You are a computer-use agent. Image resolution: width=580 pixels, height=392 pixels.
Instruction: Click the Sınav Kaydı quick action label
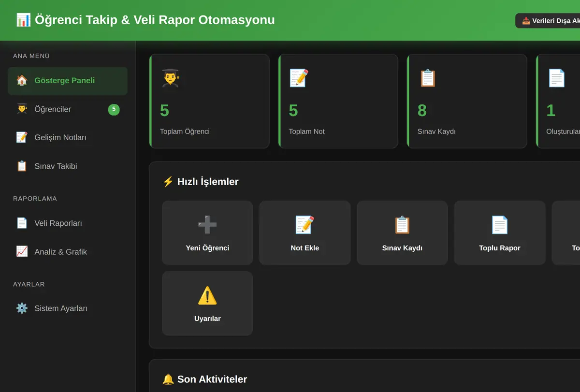[x=402, y=248]
